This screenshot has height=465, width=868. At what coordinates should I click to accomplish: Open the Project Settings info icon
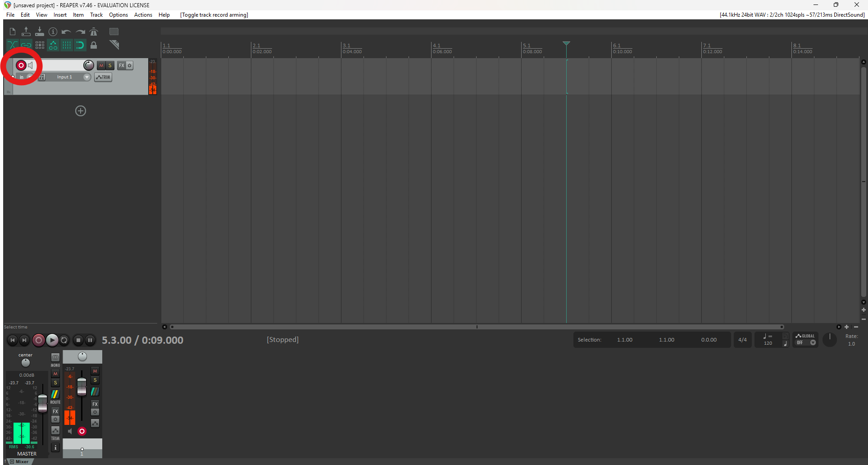click(53, 32)
